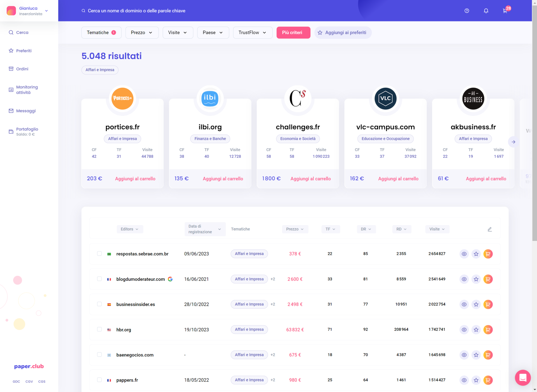Open the TrustFlow filter dropdown
Image resolution: width=537 pixels, height=392 pixels.
(252, 32)
